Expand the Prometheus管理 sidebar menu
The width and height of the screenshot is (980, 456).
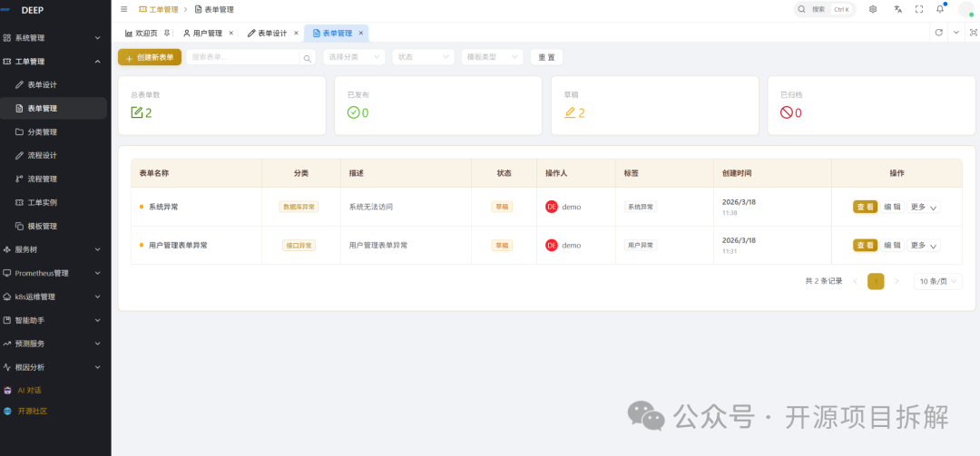[54, 273]
